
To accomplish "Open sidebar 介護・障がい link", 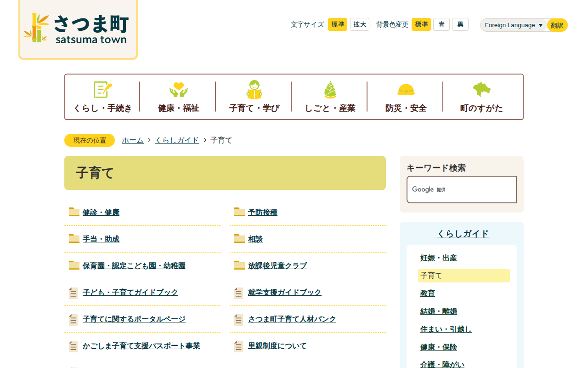I will [442, 364].
